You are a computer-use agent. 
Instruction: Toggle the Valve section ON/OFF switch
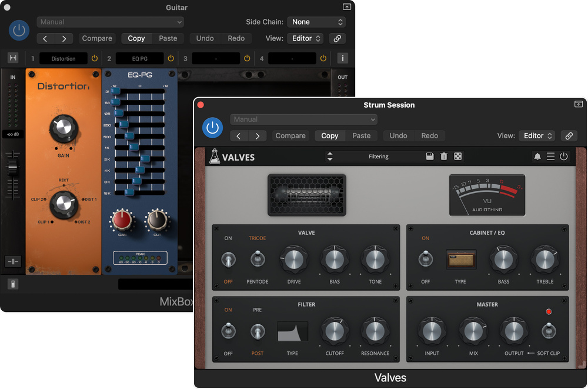pyautogui.click(x=228, y=259)
